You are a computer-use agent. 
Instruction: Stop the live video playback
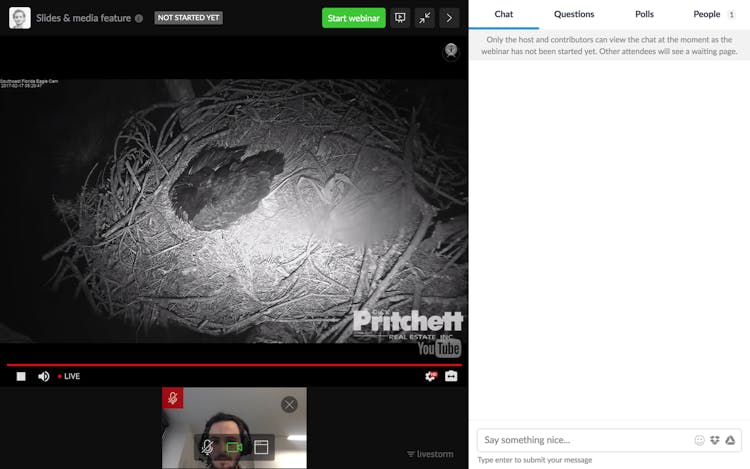(21, 377)
